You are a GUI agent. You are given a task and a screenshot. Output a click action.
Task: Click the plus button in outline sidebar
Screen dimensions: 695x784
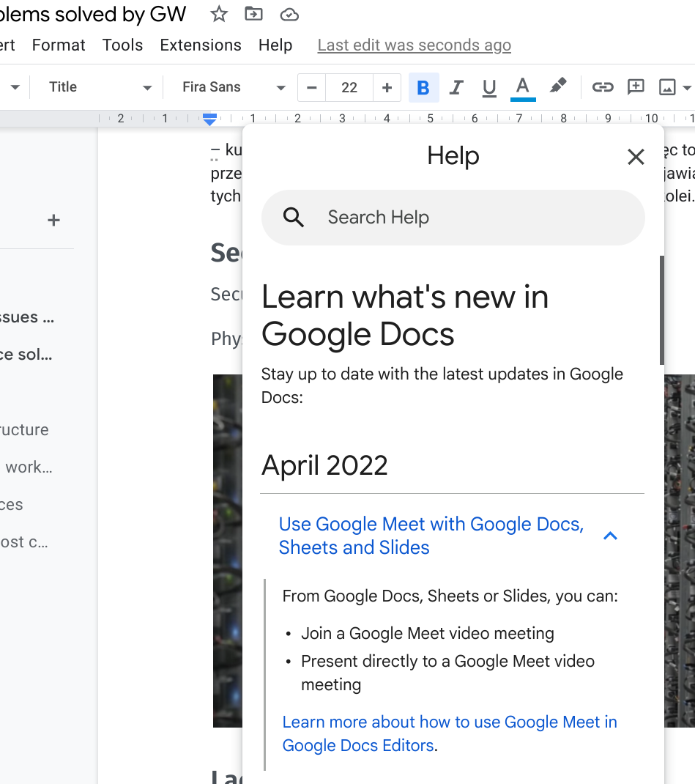pos(53,220)
